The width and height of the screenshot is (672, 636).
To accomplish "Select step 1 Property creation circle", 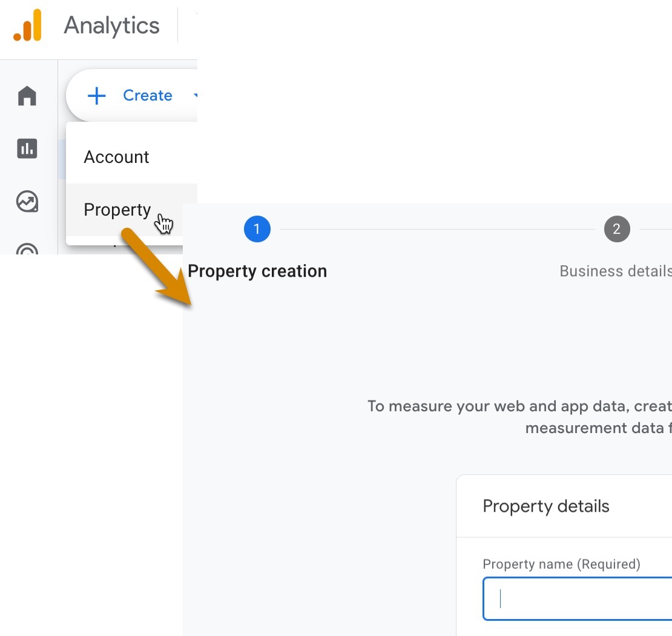I will 257,229.
